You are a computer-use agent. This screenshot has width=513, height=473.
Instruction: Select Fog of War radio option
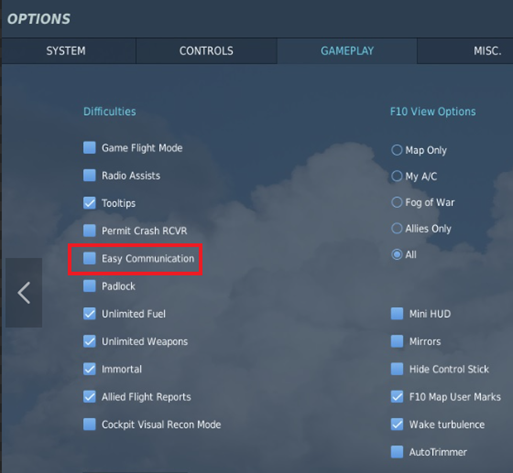coord(397,202)
